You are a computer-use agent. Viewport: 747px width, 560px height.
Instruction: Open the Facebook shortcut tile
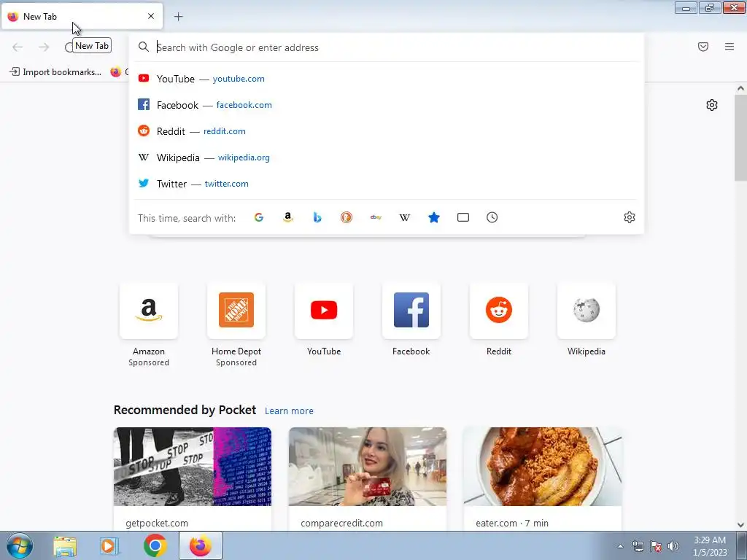411,311
